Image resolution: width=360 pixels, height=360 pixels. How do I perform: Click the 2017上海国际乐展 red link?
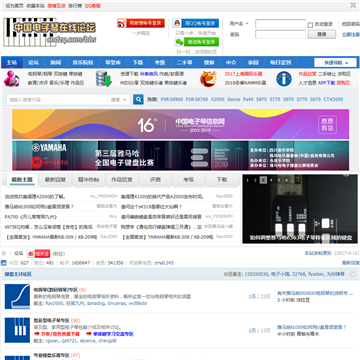tap(243, 74)
